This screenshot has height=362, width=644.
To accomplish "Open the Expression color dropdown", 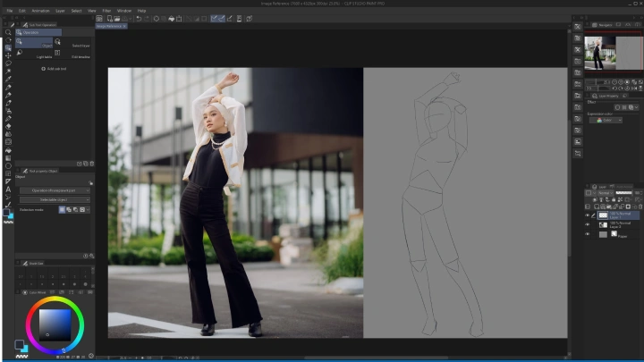I will point(606,121).
